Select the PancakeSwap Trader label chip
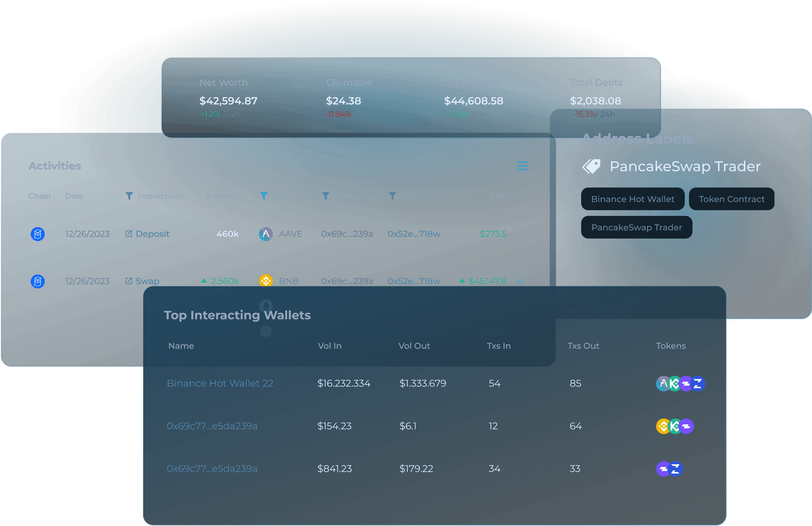Image resolution: width=812 pixels, height=526 pixels. 637,227
